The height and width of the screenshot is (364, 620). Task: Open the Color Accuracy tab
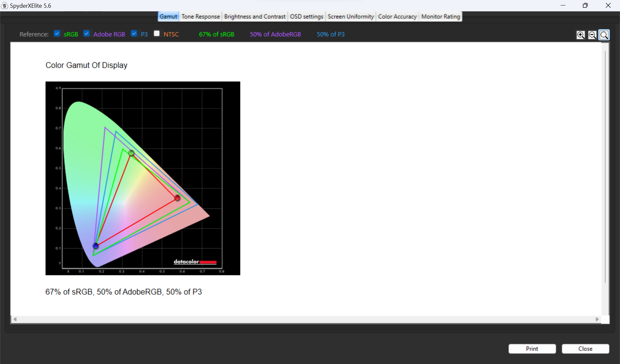(x=397, y=16)
